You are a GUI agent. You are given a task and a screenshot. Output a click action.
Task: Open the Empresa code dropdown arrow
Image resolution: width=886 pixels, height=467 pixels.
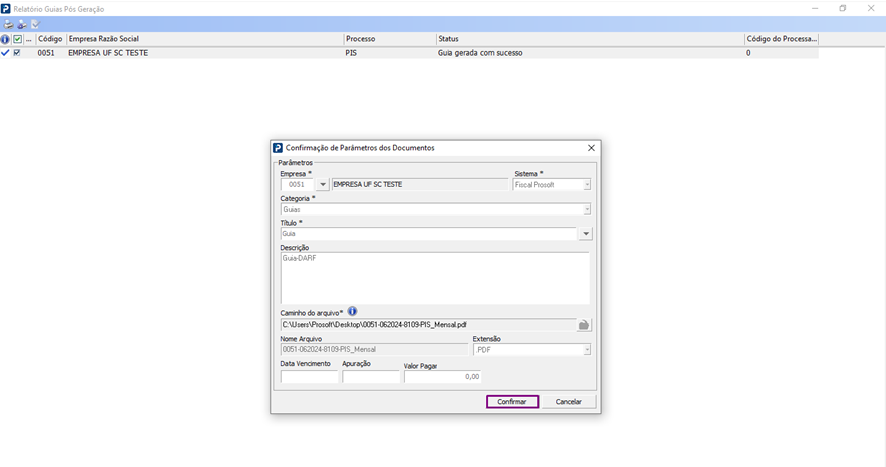click(323, 184)
